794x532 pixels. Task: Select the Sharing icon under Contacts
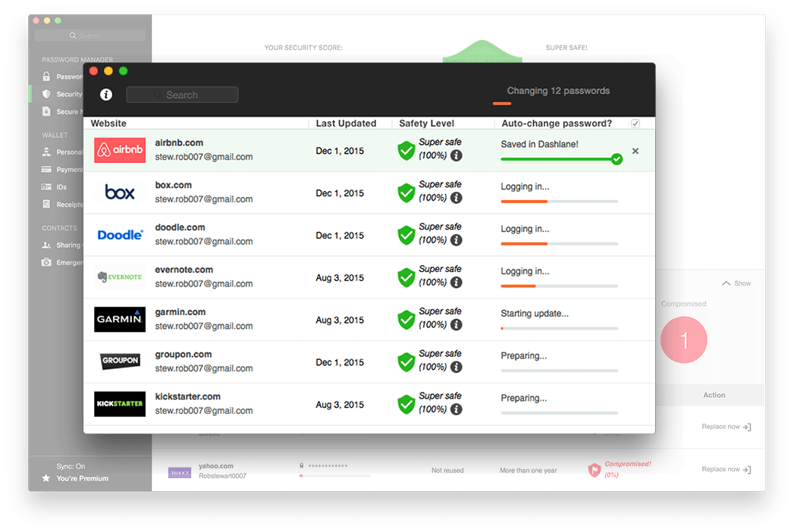pos(46,245)
